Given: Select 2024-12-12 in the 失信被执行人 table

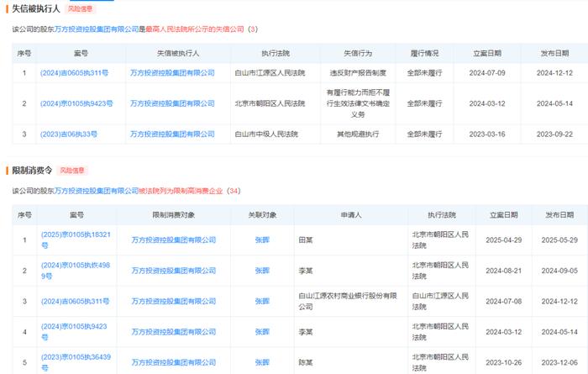Looking at the screenshot, I should tap(554, 73).
